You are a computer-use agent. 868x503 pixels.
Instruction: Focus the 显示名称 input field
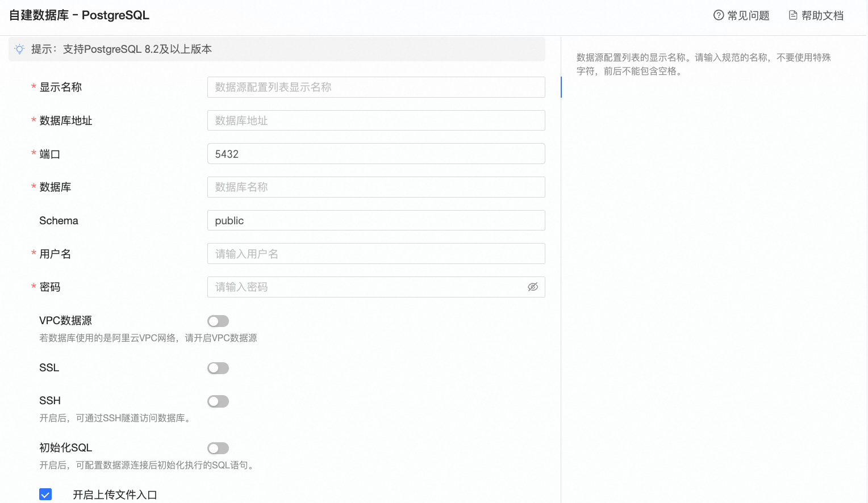[x=376, y=87]
